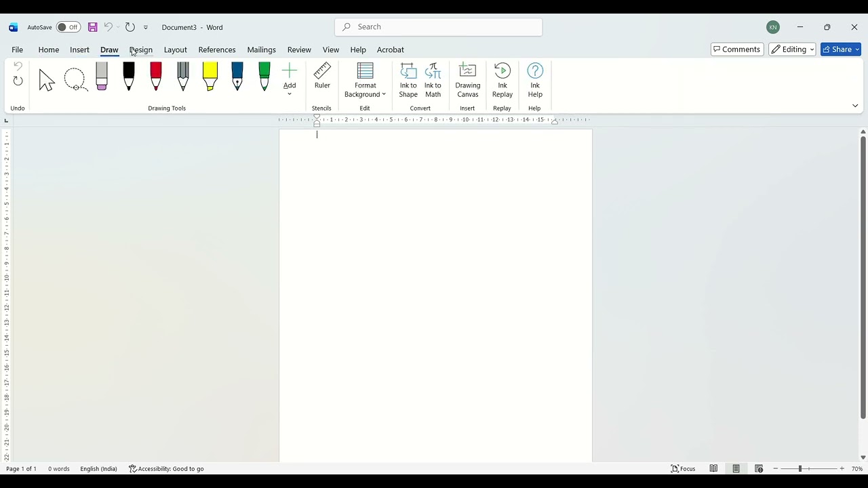The width and height of the screenshot is (868, 488).
Task: Switch to Web Layout view
Action: [759, 468]
